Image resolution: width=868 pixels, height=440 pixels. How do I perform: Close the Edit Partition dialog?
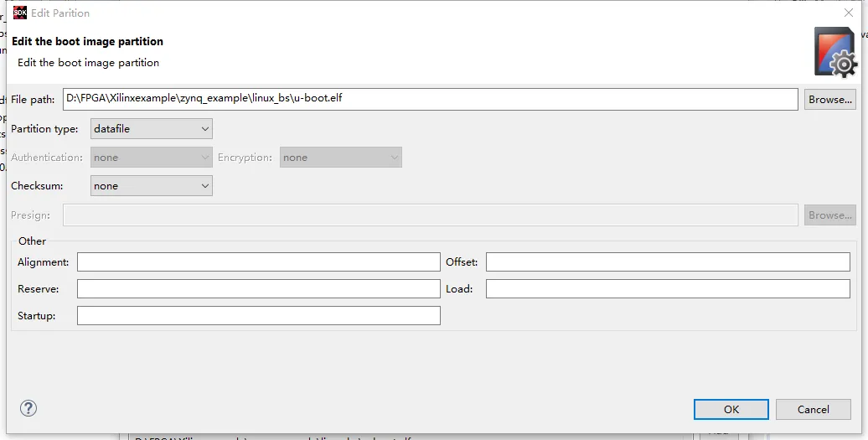(x=848, y=13)
